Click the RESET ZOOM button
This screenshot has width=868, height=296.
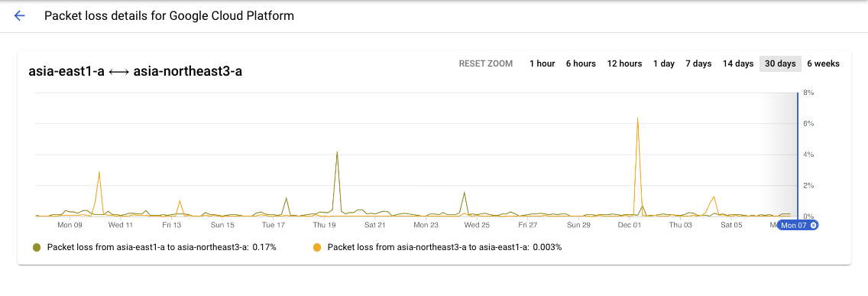point(485,63)
